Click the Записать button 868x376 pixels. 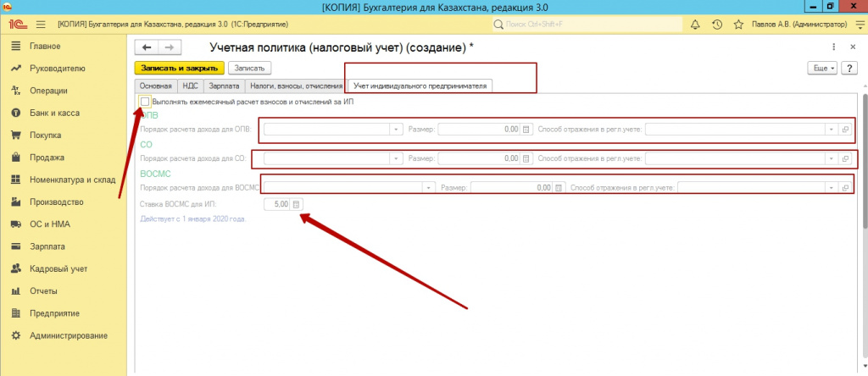click(x=249, y=68)
